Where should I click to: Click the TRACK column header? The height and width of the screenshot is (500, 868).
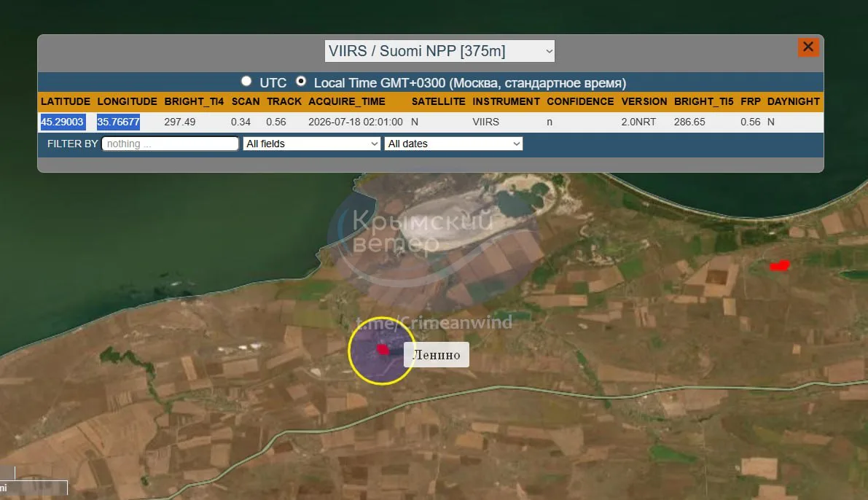tap(284, 101)
